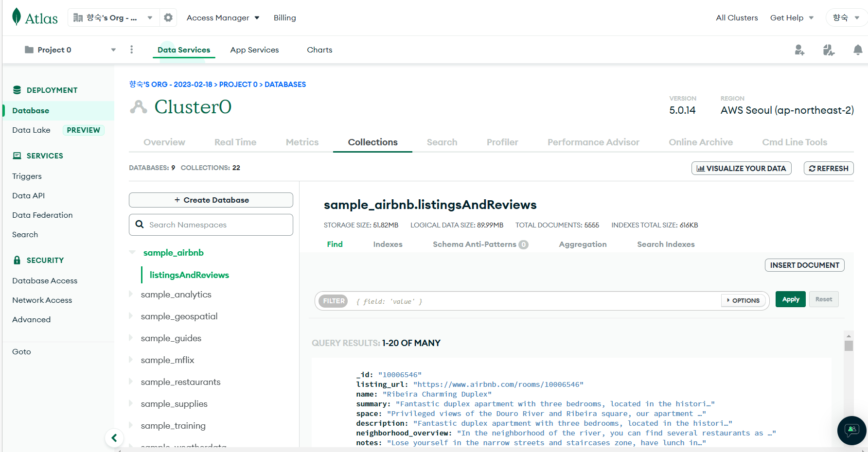Open organization settings gear icon
This screenshot has width=868, height=452.
168,17
